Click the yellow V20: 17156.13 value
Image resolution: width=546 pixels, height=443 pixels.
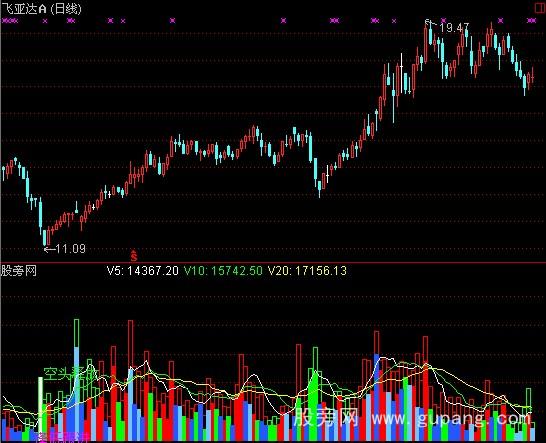pyautogui.click(x=307, y=271)
